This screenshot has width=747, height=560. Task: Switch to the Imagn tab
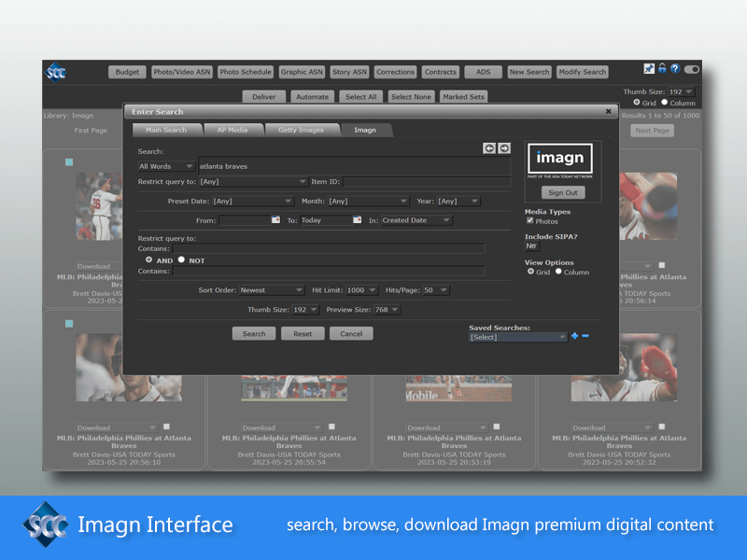(x=365, y=130)
